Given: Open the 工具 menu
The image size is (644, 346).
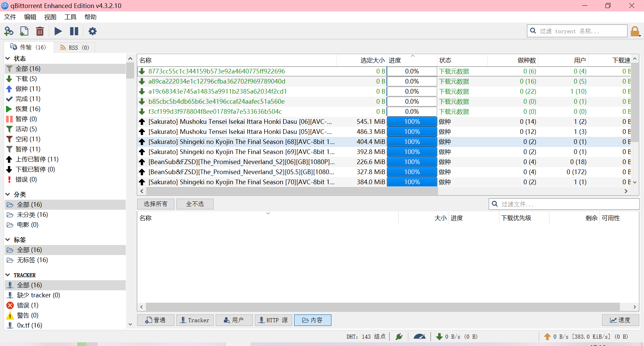Looking at the screenshot, I should pyautogui.click(x=70, y=17).
